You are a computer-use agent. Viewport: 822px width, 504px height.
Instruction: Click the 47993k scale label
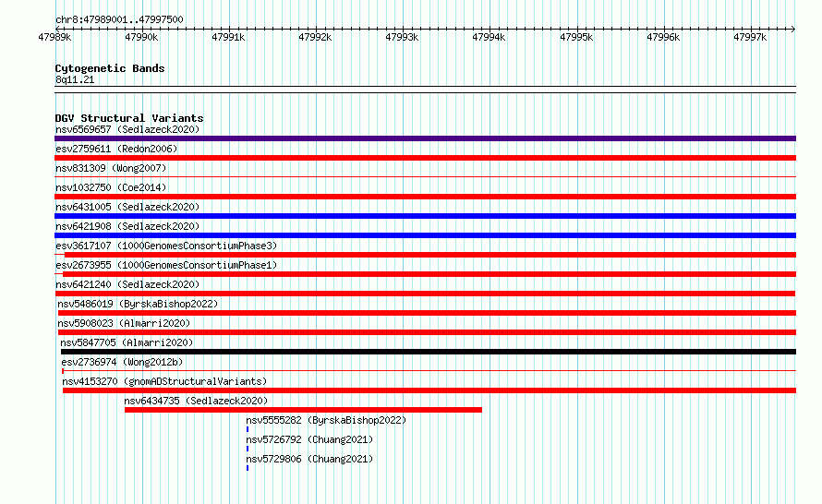(x=402, y=37)
